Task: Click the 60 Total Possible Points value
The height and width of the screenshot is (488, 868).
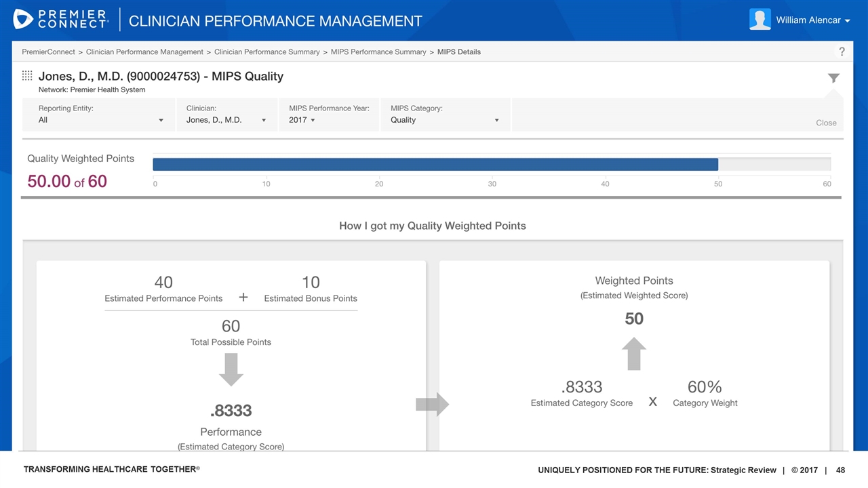Action: click(x=231, y=326)
